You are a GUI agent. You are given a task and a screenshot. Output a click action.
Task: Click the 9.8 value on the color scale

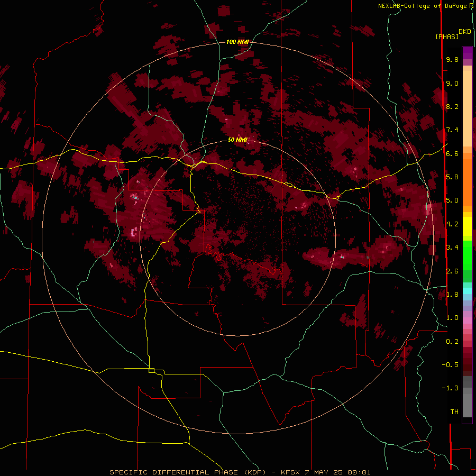pos(452,59)
